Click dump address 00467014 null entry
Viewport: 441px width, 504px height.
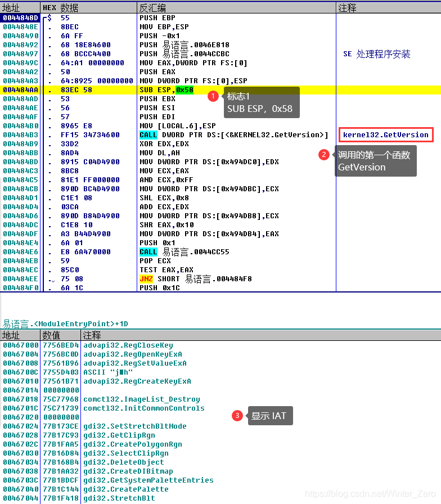pos(21,390)
